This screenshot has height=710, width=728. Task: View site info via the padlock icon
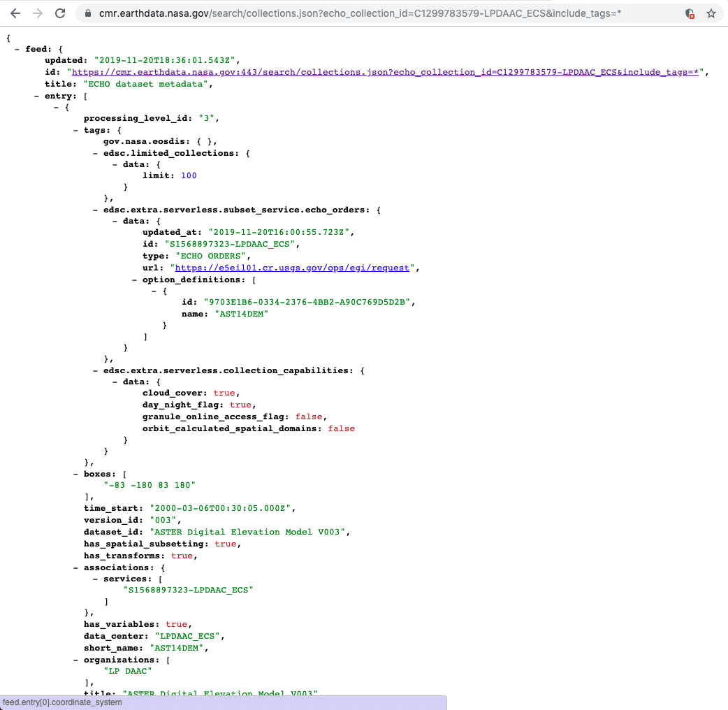point(87,13)
